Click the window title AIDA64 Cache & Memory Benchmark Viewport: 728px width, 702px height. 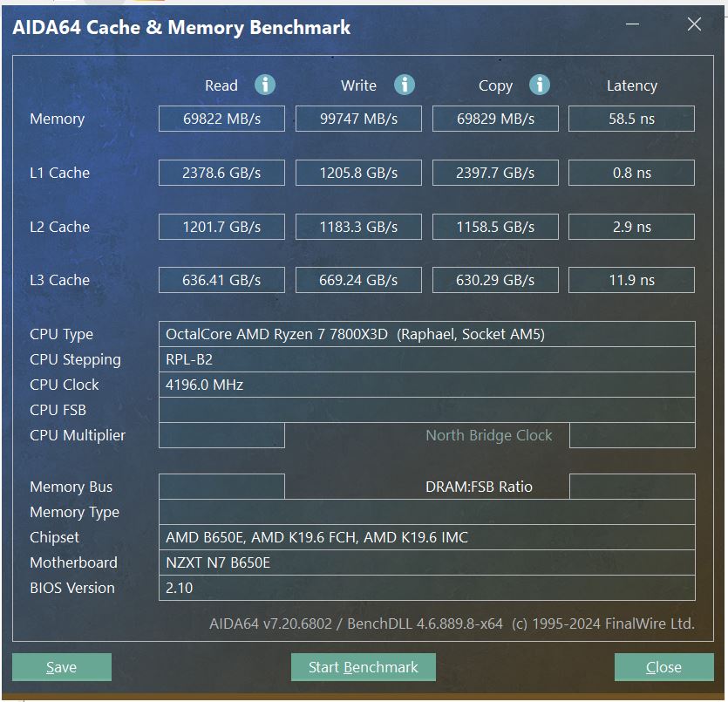pos(181,27)
